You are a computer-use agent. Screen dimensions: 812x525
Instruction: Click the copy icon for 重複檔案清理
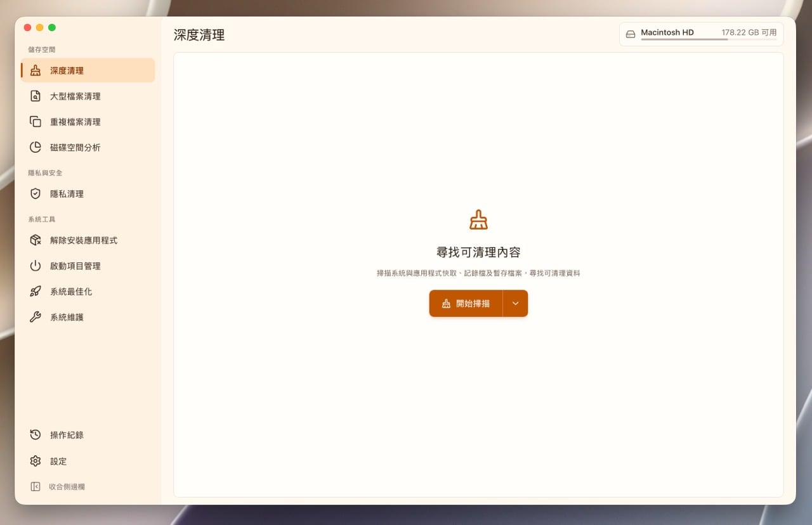[36, 122]
